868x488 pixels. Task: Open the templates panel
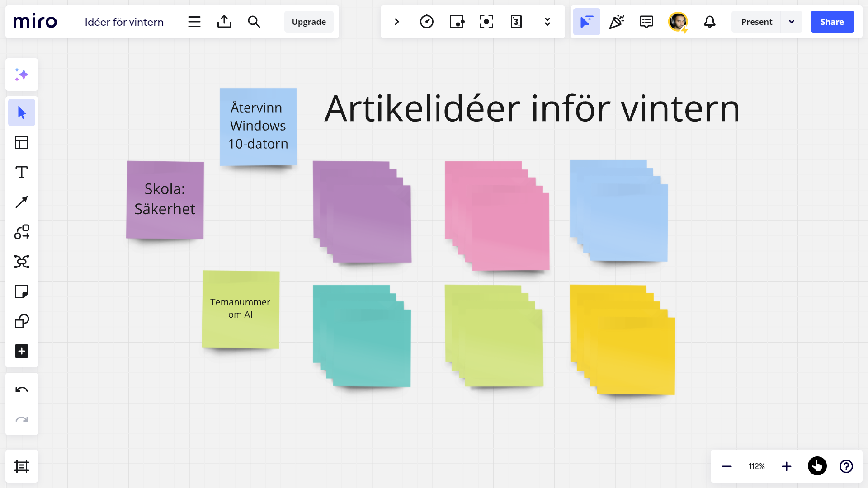click(22, 142)
